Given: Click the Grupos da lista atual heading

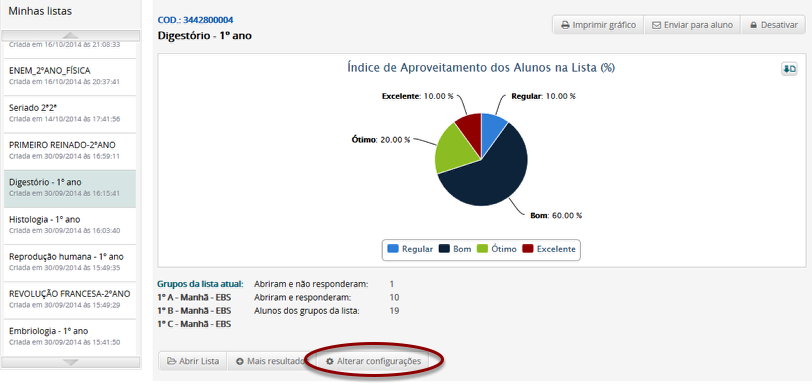Looking at the screenshot, I should (x=200, y=284).
